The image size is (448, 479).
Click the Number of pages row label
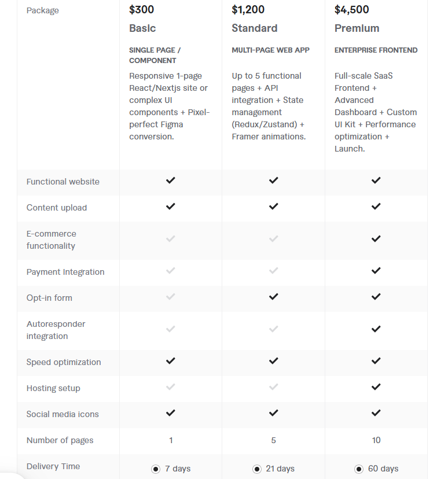click(x=60, y=440)
